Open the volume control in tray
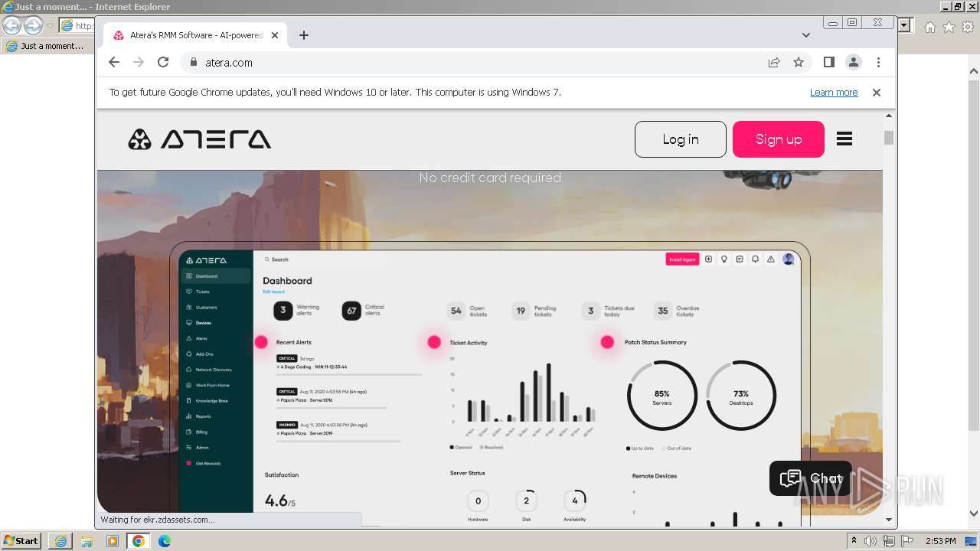 871,541
